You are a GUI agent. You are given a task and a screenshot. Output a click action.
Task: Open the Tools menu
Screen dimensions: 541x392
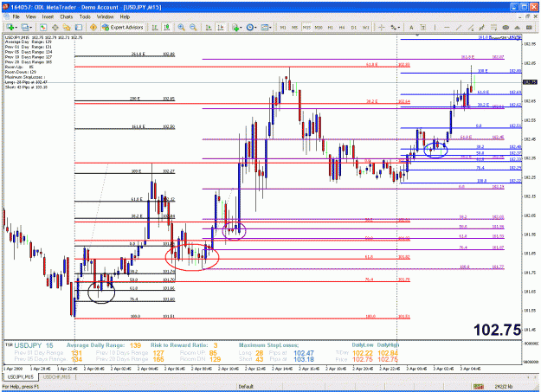tap(85, 16)
